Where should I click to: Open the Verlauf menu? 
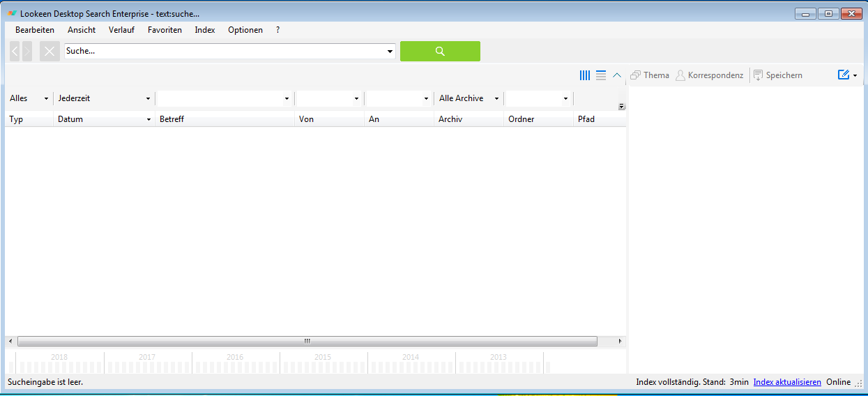coord(121,30)
